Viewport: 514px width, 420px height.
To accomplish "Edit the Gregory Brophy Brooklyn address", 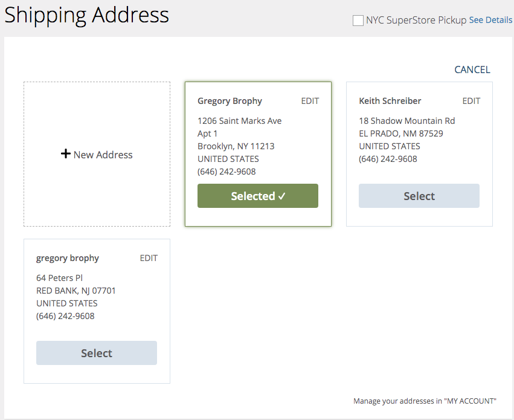I will [310, 101].
